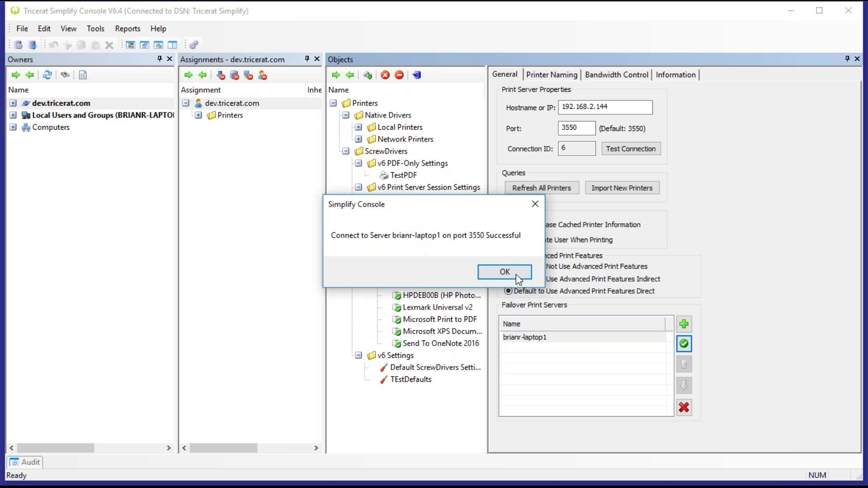Switch to the Bandwidth Control tab

pos(616,75)
